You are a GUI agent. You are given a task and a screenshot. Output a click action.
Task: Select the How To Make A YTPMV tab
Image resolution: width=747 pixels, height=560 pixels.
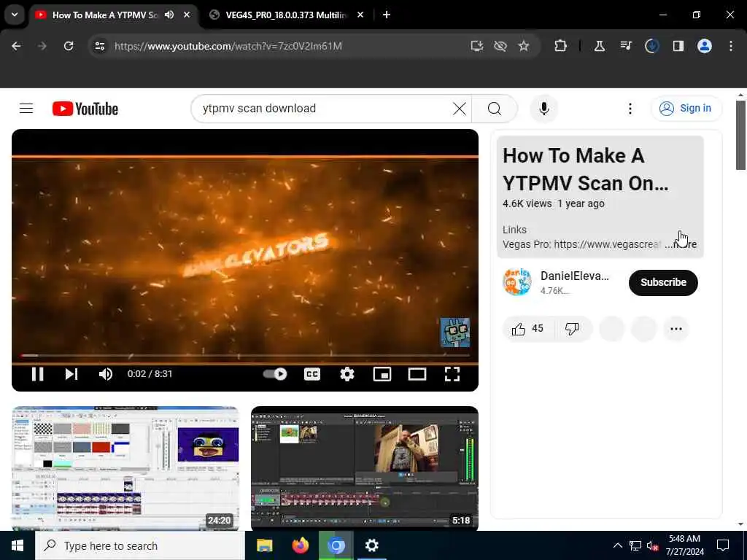tap(105, 15)
